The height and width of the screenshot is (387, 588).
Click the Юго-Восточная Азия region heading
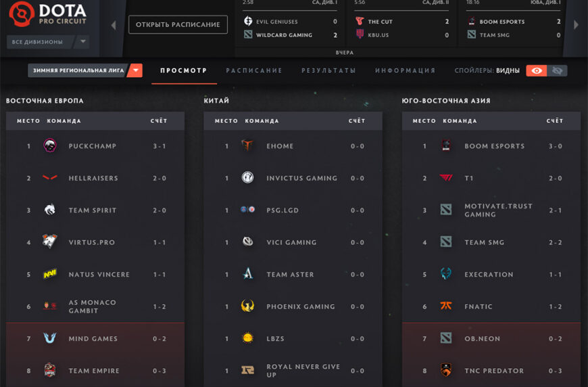(446, 101)
